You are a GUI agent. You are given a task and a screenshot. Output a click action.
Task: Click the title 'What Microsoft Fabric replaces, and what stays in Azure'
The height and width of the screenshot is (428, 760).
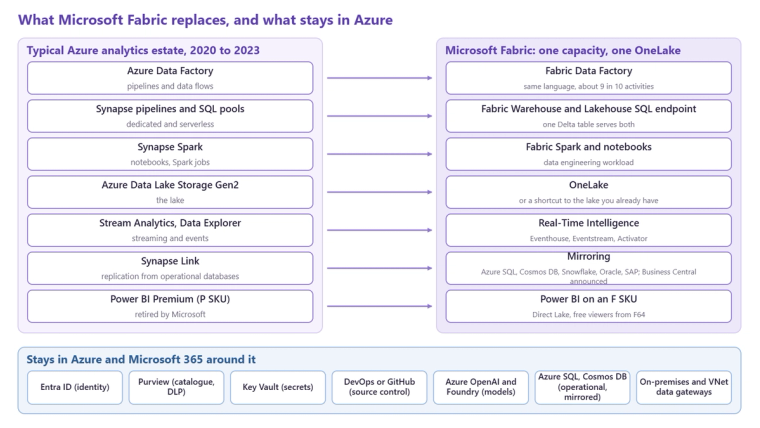coord(205,20)
